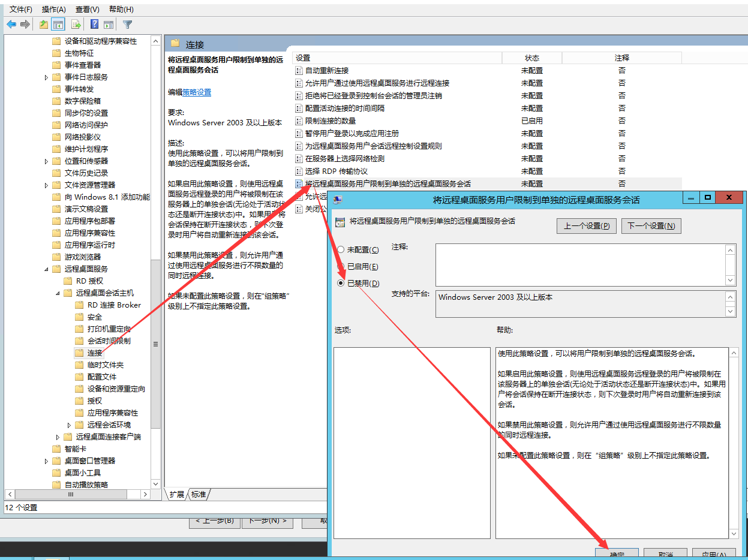Switch to the 标准 tab
The width and height of the screenshot is (748, 560).
pos(199,495)
